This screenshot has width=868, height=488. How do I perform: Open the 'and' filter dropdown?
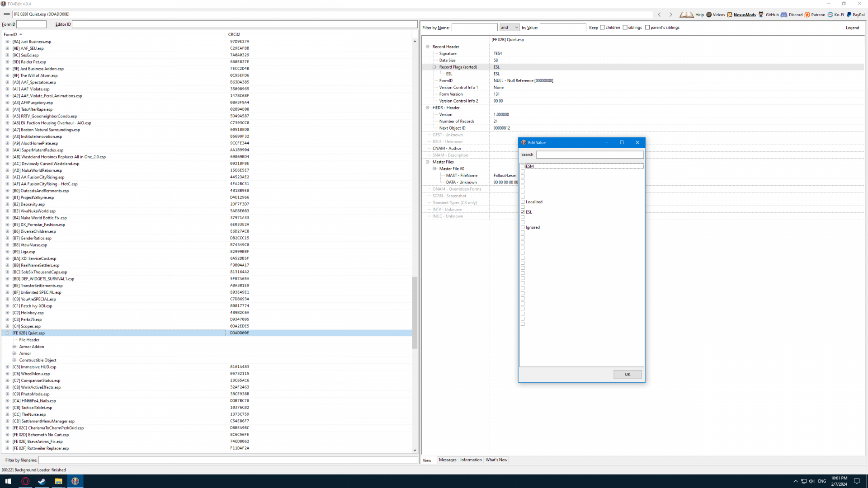[x=509, y=28]
